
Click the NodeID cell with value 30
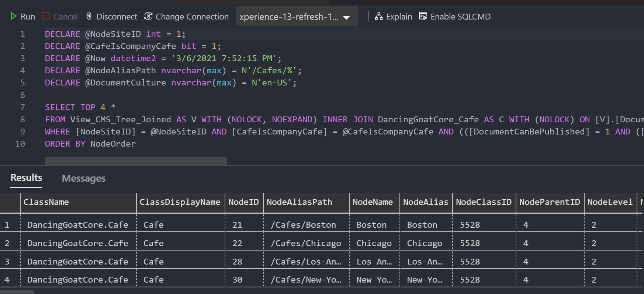[x=244, y=280]
